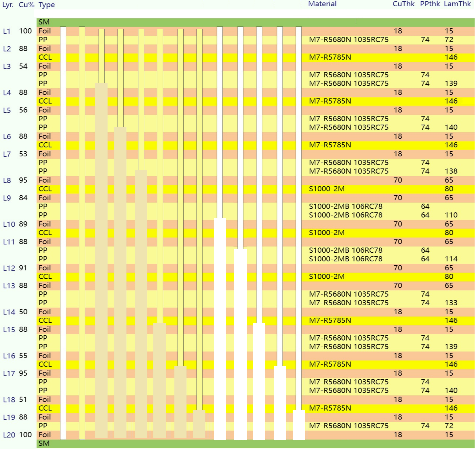This screenshot has height=449, width=476.
Task: Click the PPthk column header
Action: [x=430, y=4]
